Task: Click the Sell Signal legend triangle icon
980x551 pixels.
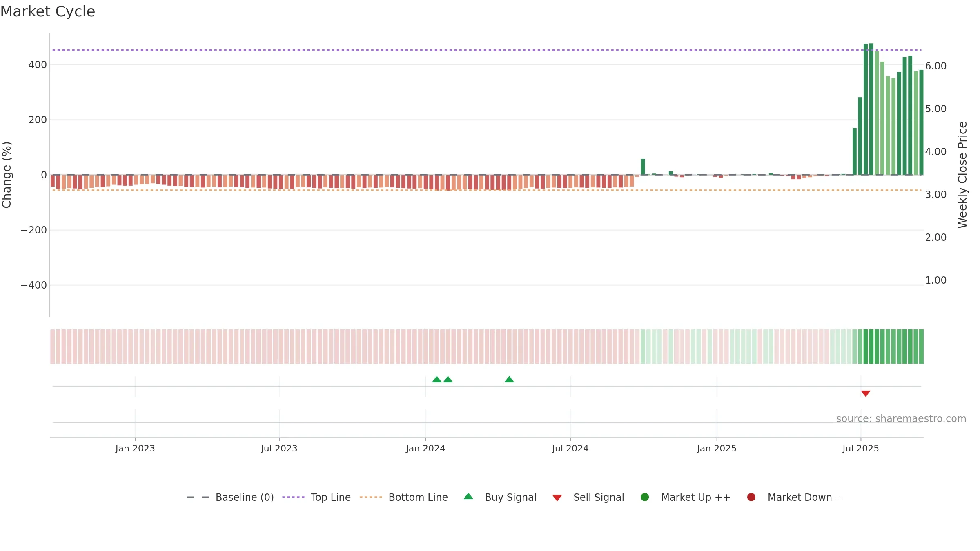Action: pos(557,498)
